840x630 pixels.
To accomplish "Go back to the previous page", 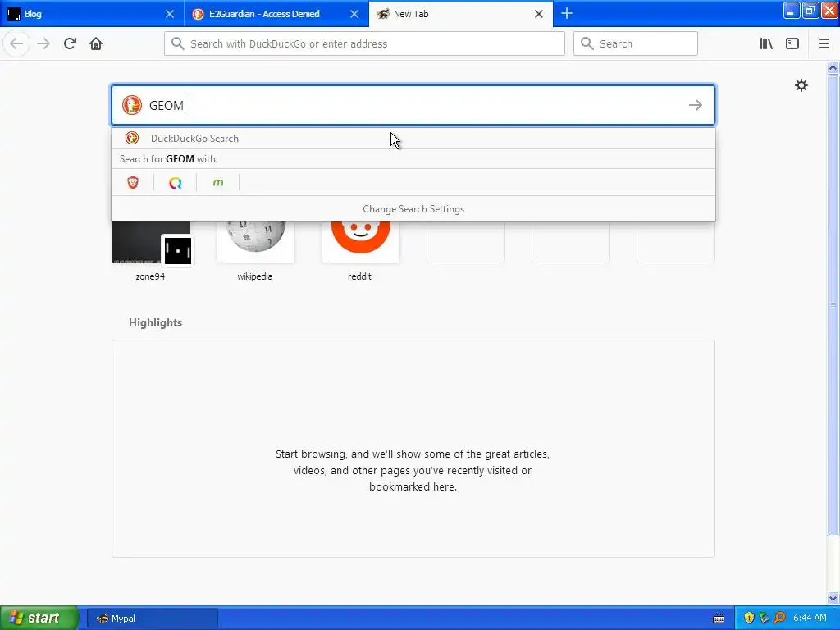I will tap(16, 43).
